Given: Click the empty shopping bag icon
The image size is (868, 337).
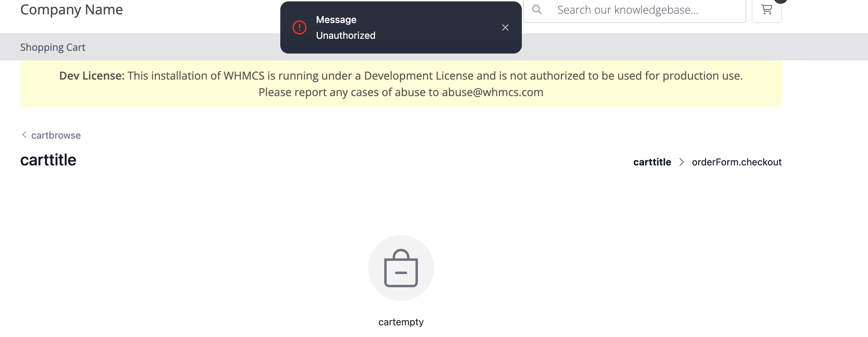Looking at the screenshot, I should (401, 268).
